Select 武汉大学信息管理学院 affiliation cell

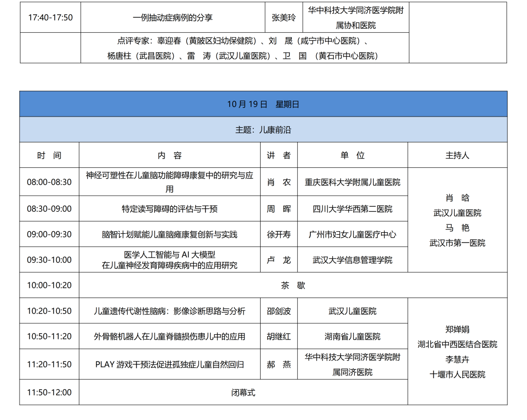point(352,260)
